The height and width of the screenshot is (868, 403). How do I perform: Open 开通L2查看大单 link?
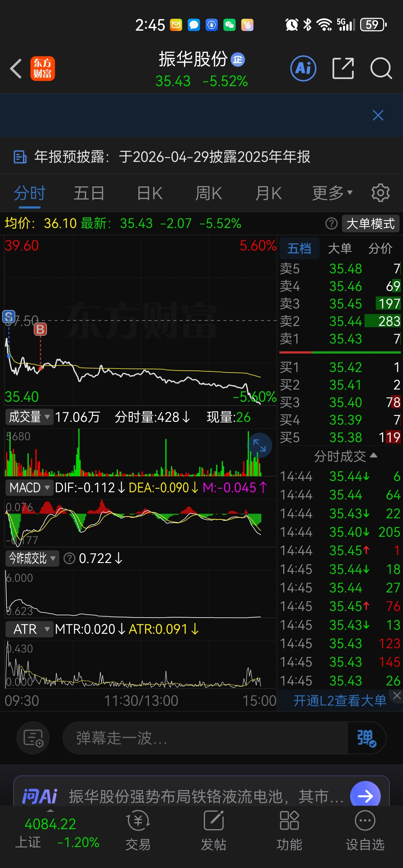click(x=340, y=701)
